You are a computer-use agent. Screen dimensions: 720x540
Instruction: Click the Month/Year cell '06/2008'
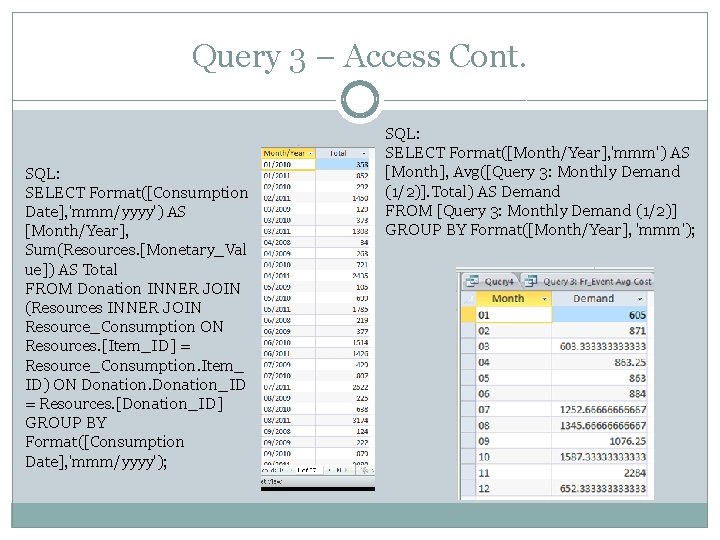click(x=288, y=320)
